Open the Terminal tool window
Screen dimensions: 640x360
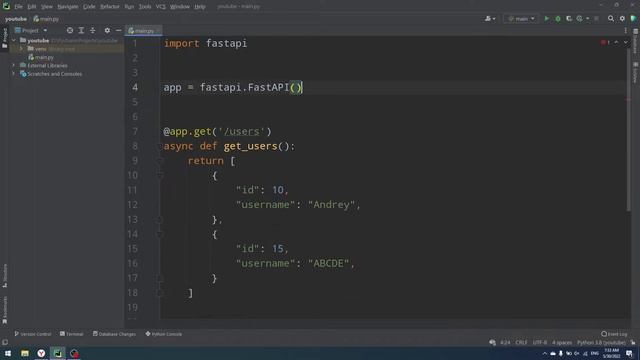click(72, 334)
